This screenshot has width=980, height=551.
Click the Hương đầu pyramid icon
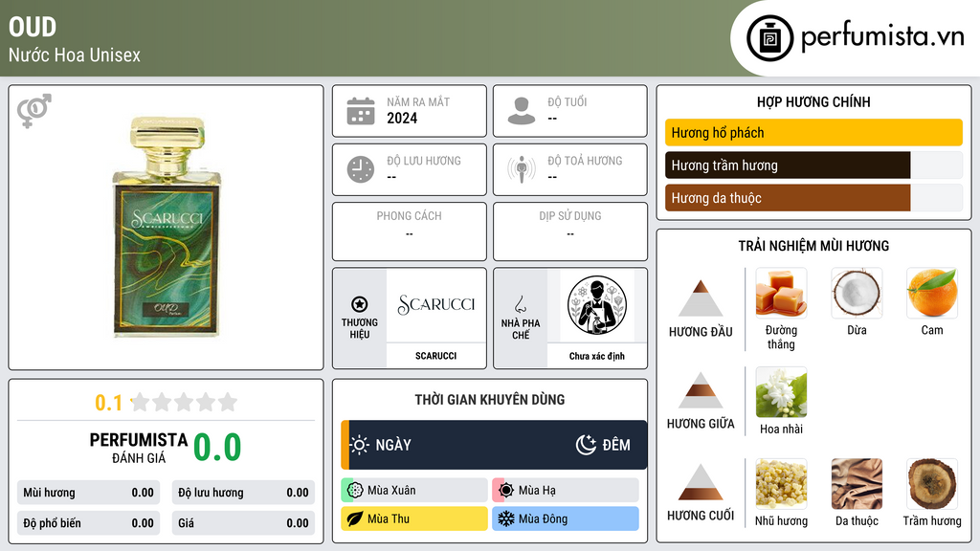(x=701, y=298)
